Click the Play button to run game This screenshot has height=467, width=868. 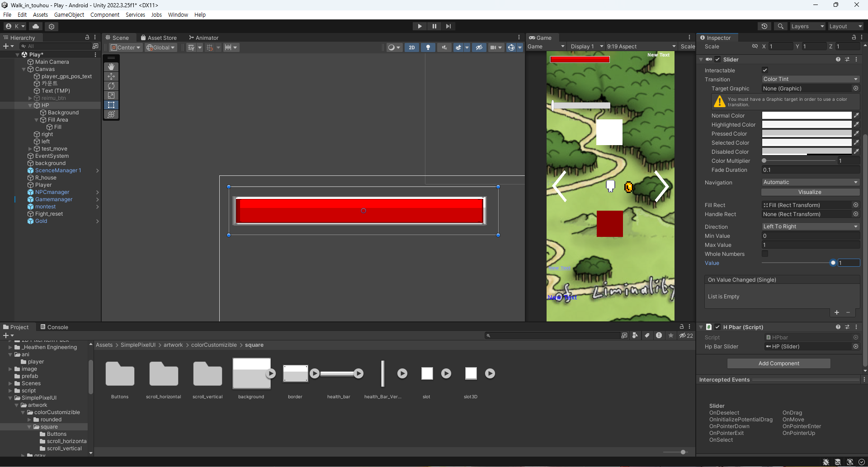[x=420, y=26]
